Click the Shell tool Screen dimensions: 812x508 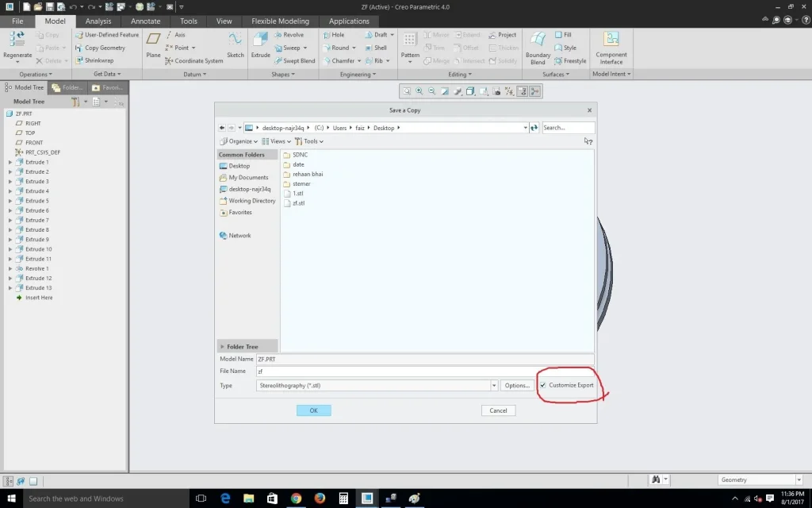coord(376,48)
